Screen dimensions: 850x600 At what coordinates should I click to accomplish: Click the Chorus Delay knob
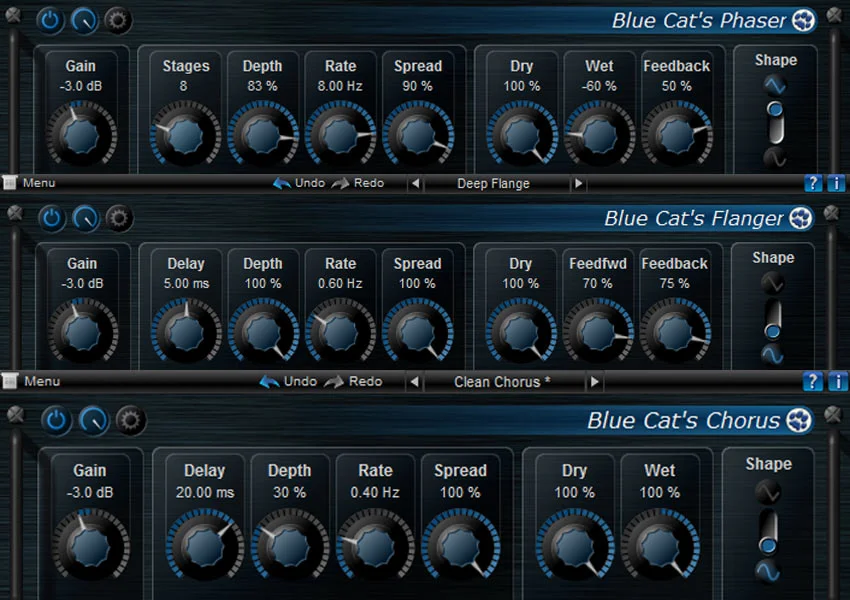point(205,545)
